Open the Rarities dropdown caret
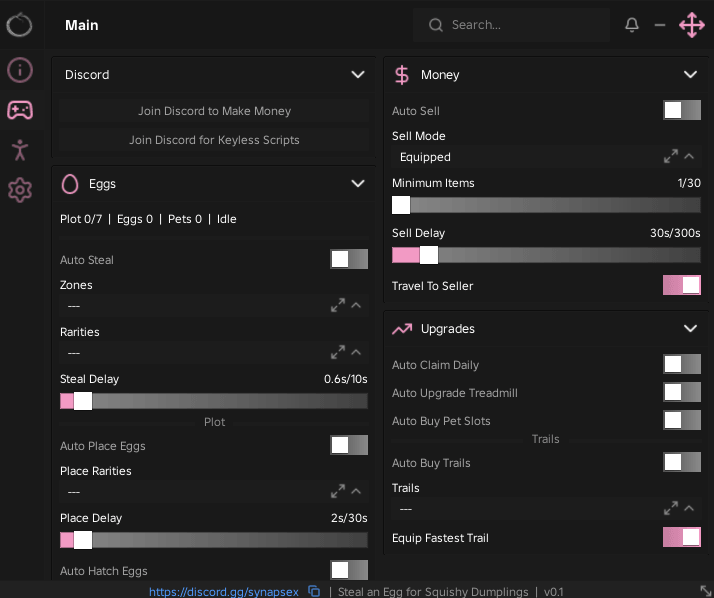Viewport: 714px width, 598px height. point(356,353)
